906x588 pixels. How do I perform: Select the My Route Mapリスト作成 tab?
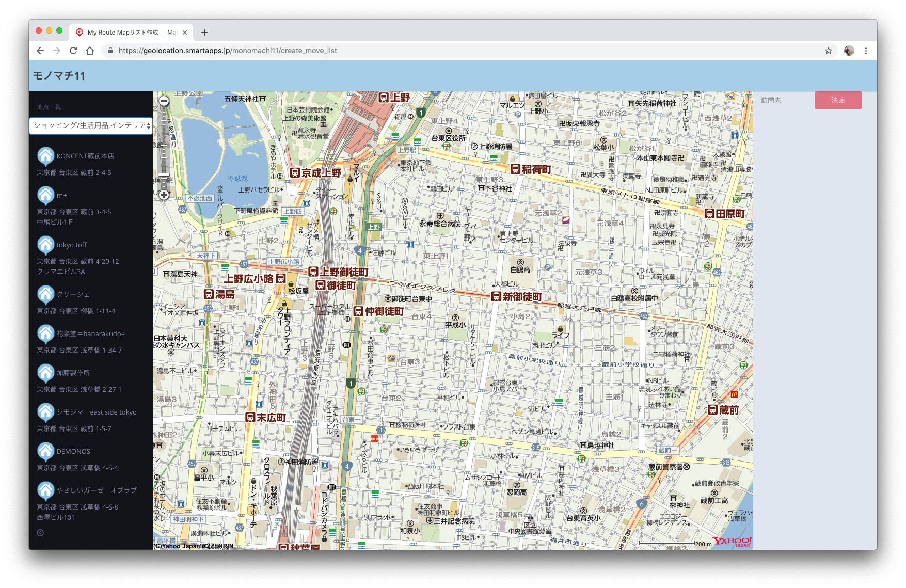126,33
